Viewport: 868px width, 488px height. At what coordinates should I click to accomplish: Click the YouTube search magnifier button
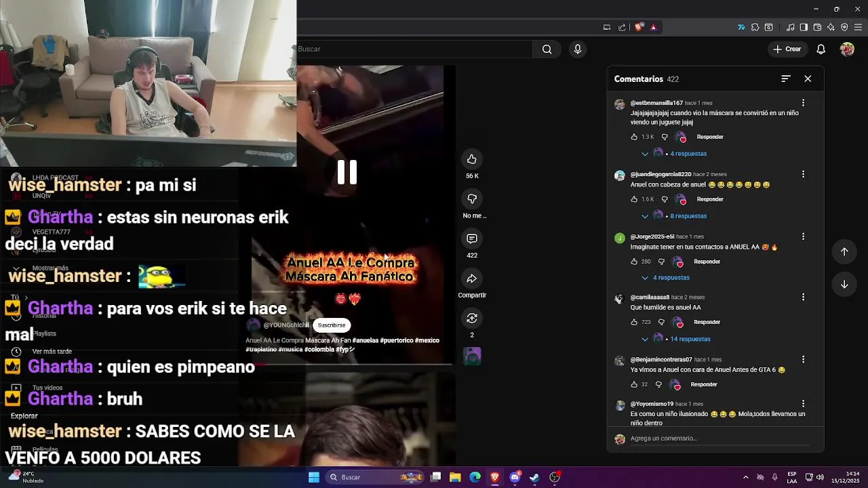point(547,49)
